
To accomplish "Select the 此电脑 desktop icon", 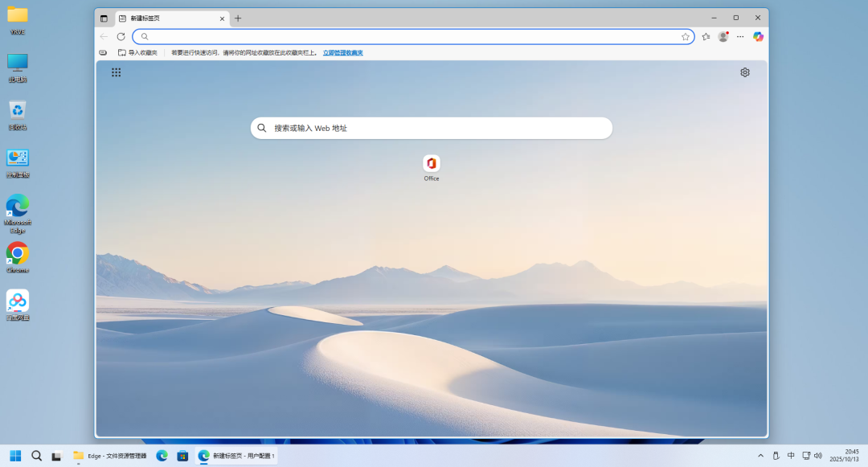I will coord(18,68).
